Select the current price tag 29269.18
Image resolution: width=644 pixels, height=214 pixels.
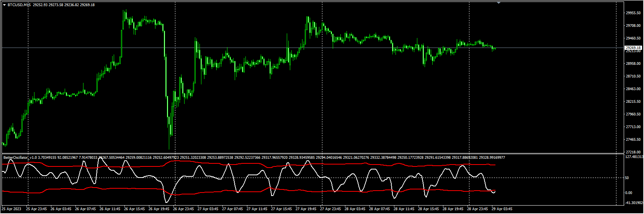(x=633, y=48)
